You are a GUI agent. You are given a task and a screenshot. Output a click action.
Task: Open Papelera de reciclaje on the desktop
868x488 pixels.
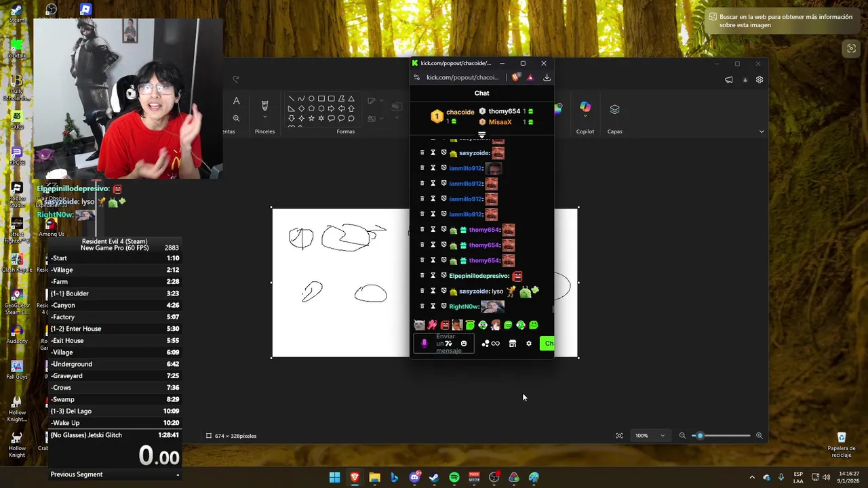(x=842, y=445)
